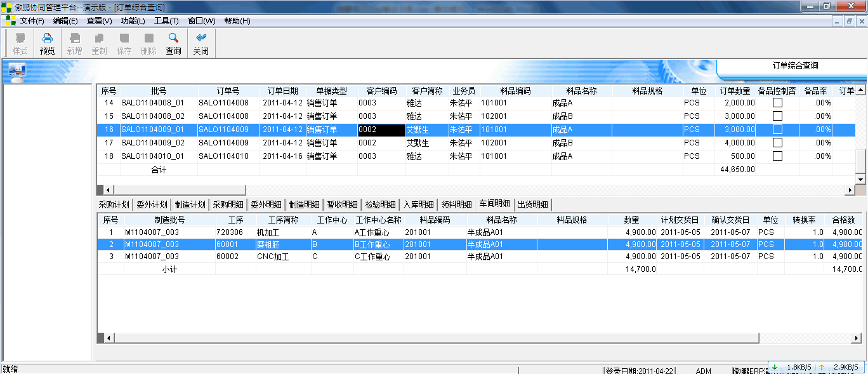Click the 样式 (Style) toolbar icon
This screenshot has height=374, width=868.
click(x=20, y=43)
